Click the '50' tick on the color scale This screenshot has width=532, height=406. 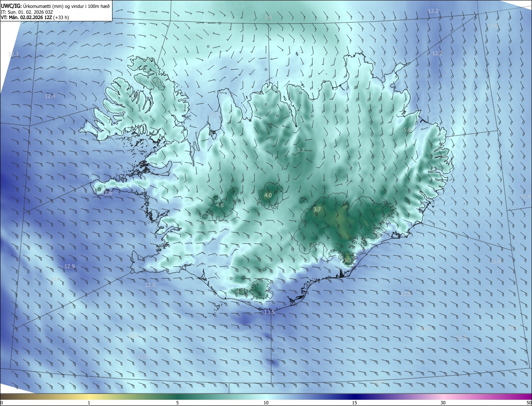coord(529,403)
